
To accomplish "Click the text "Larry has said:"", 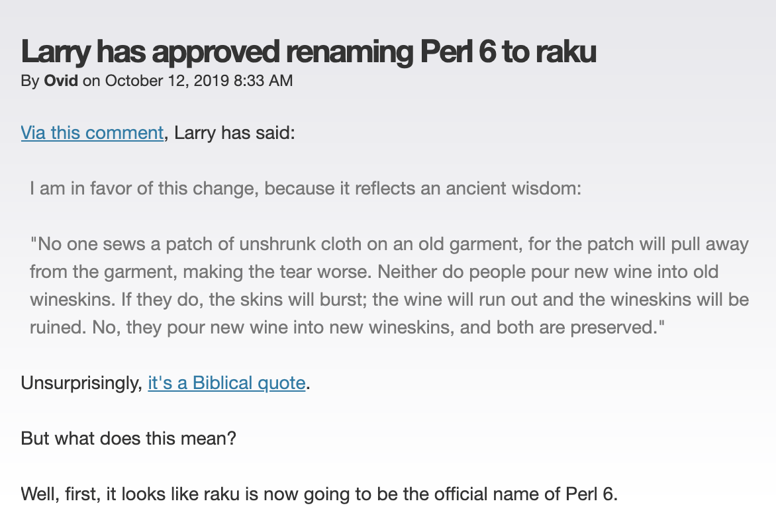I will [234, 133].
